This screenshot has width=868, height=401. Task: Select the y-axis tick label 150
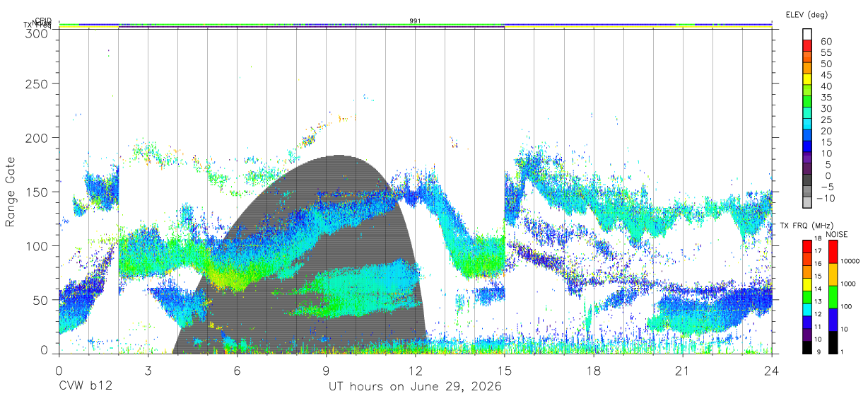coord(36,192)
